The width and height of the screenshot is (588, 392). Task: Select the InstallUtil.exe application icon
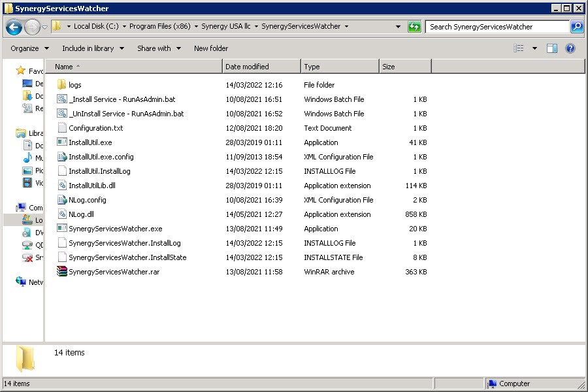[x=61, y=142]
